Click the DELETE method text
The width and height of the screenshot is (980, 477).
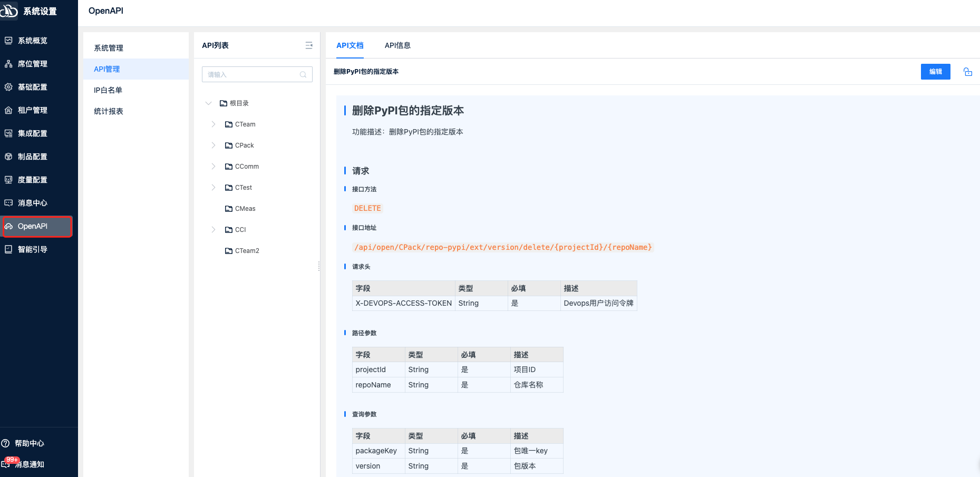point(367,208)
